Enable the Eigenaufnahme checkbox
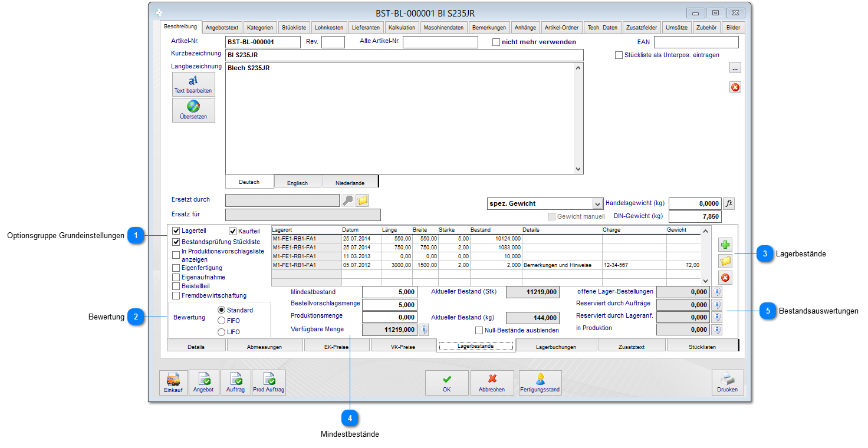 tap(176, 277)
